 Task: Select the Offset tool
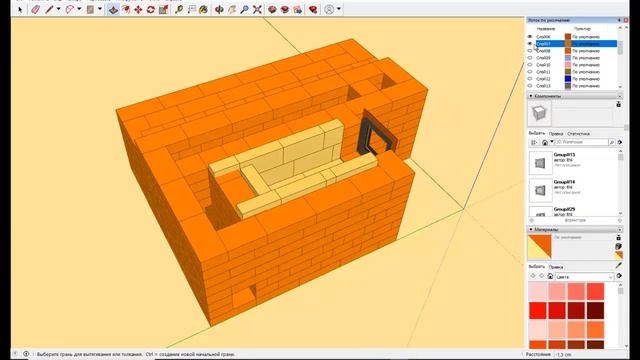pyautogui.click(x=126, y=9)
